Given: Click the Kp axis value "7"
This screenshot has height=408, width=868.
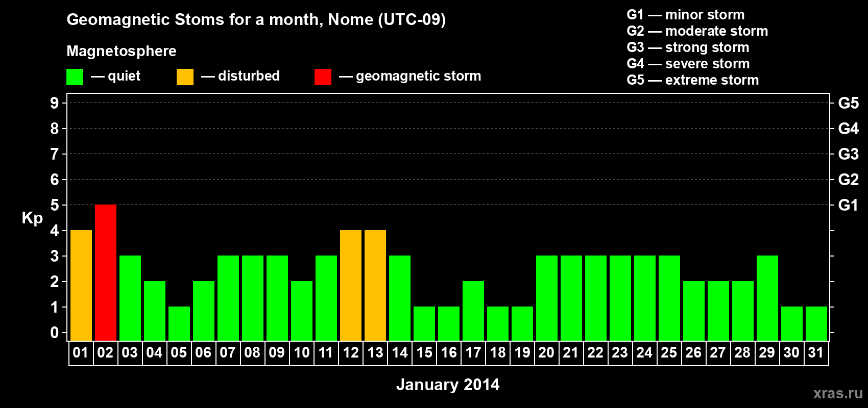Looking at the screenshot, I should coord(55,154).
